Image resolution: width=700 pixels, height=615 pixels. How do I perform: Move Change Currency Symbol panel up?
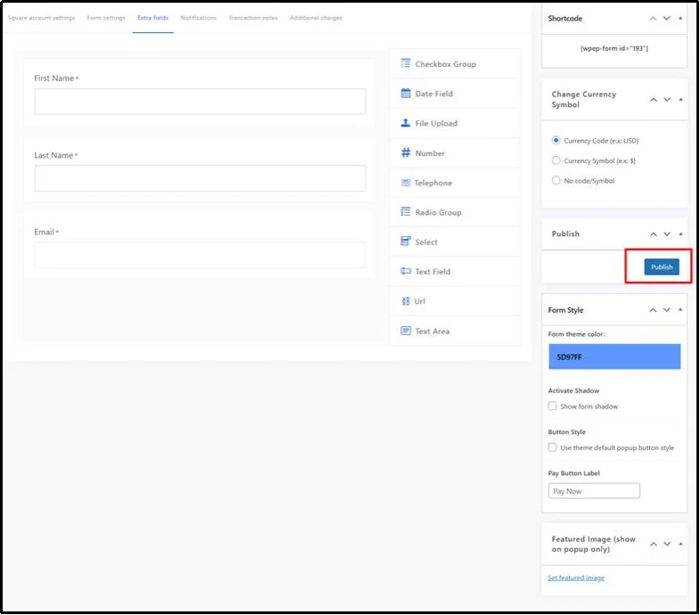coord(653,100)
